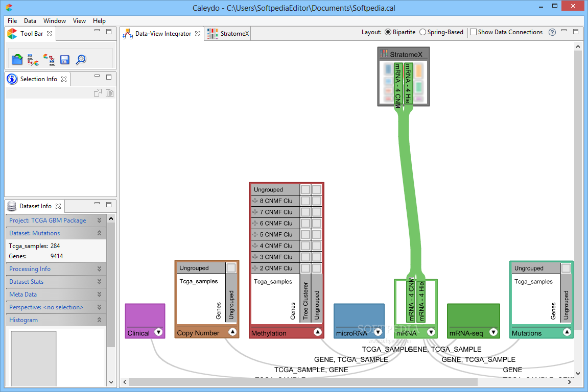The width and height of the screenshot is (588, 392).
Task: Close the Dataset Info view tab
Action: coord(58,206)
